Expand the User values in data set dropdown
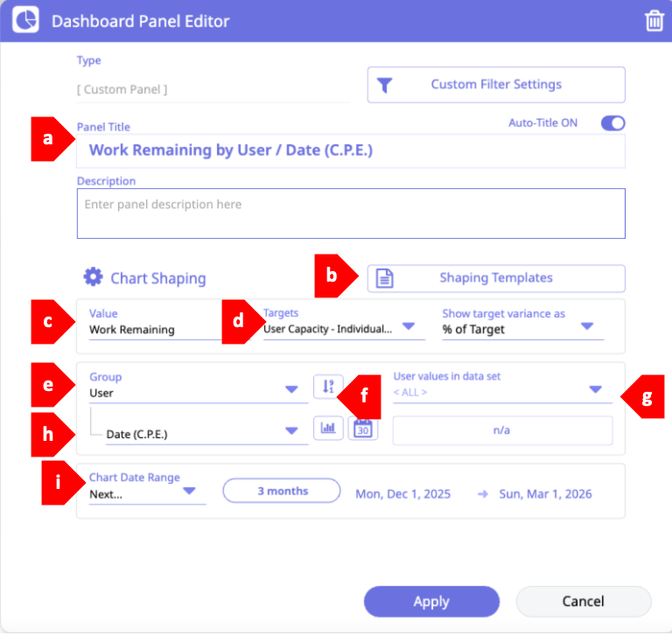This screenshot has height=635, width=672. [x=594, y=389]
